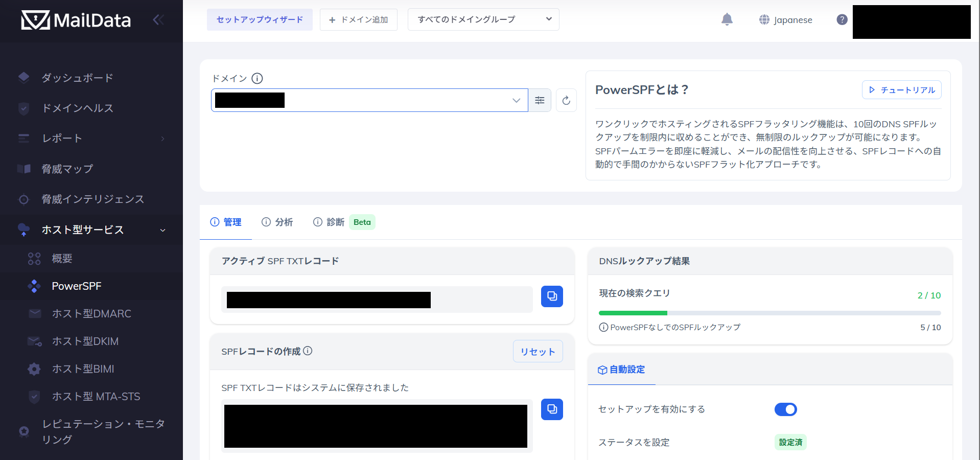Open すべてのドメイングループ dropdown

483,19
